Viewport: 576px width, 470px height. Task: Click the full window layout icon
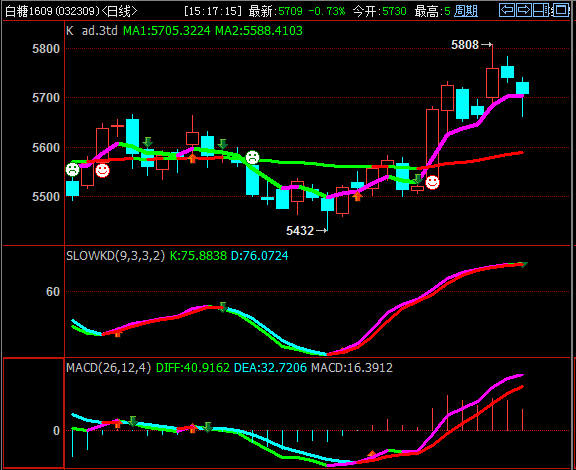click(x=561, y=10)
